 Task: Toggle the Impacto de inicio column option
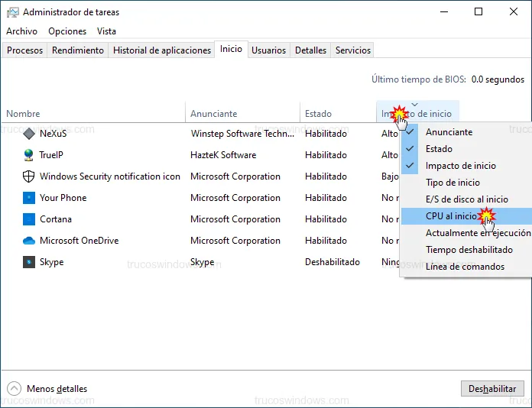[460, 166]
